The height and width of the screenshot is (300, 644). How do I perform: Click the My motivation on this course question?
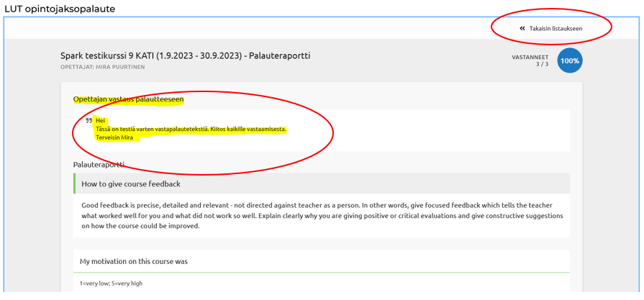(x=133, y=261)
